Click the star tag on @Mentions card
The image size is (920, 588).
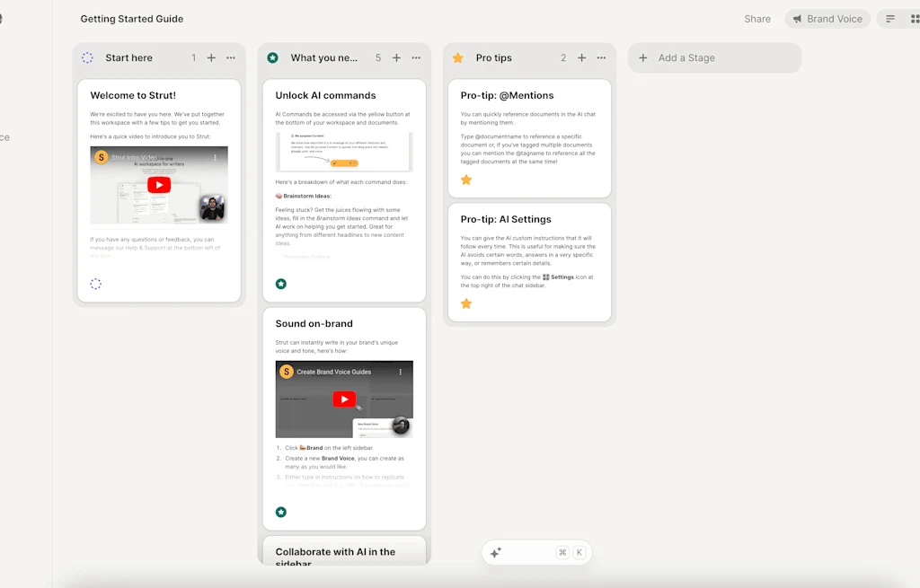(466, 180)
